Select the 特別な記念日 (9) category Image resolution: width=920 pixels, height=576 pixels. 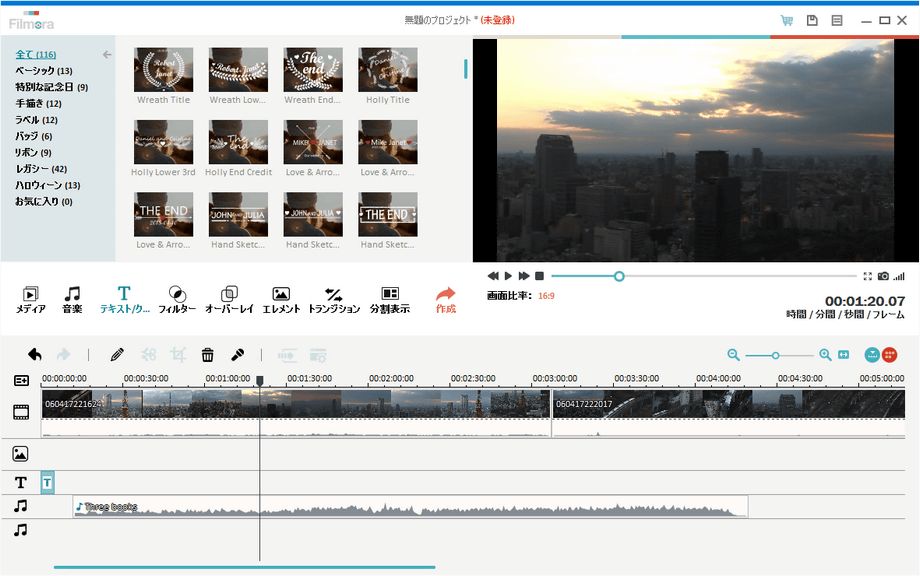coord(52,87)
